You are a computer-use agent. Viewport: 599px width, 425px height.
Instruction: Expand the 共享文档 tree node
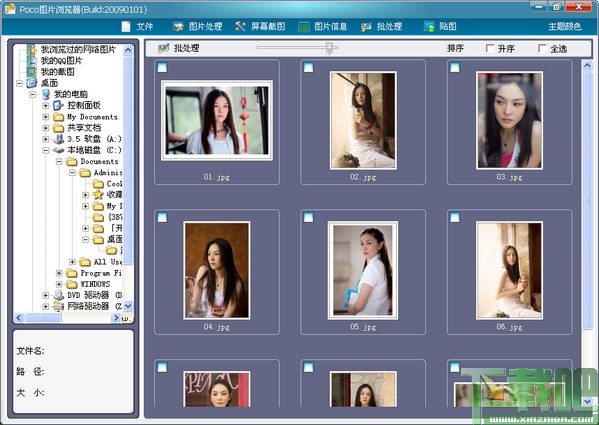coord(45,128)
